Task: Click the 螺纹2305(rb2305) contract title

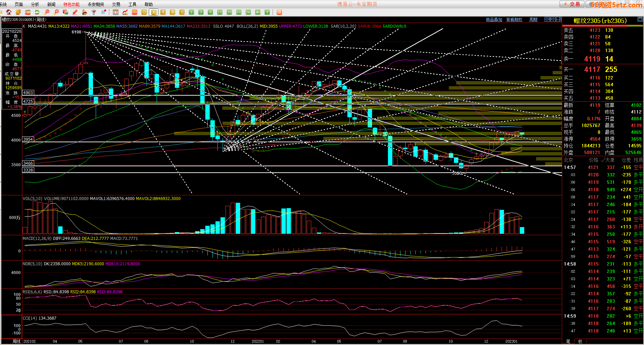Action: 600,21
